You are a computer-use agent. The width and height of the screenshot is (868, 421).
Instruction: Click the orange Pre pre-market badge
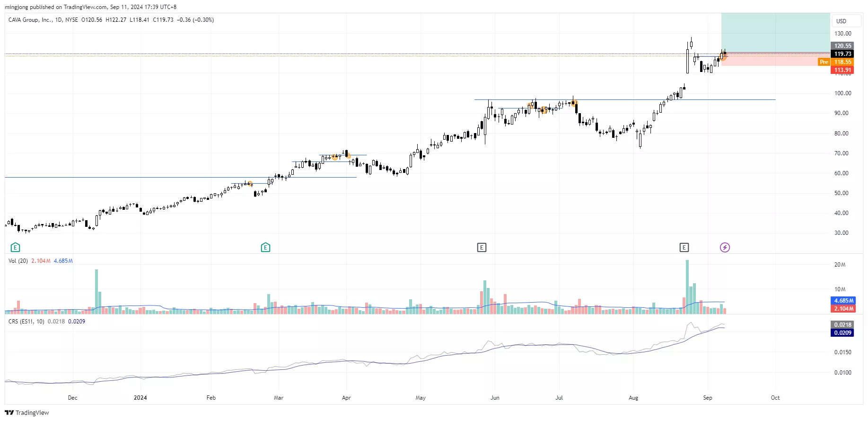(x=824, y=62)
